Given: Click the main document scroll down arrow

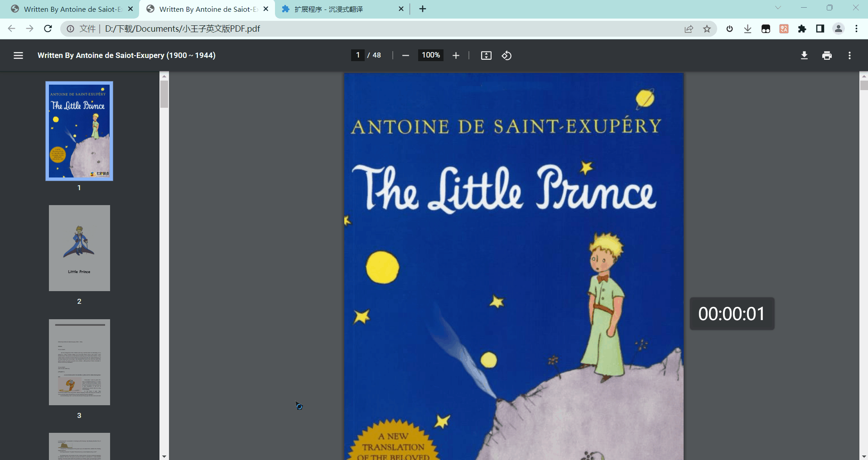Looking at the screenshot, I should click(x=864, y=456).
